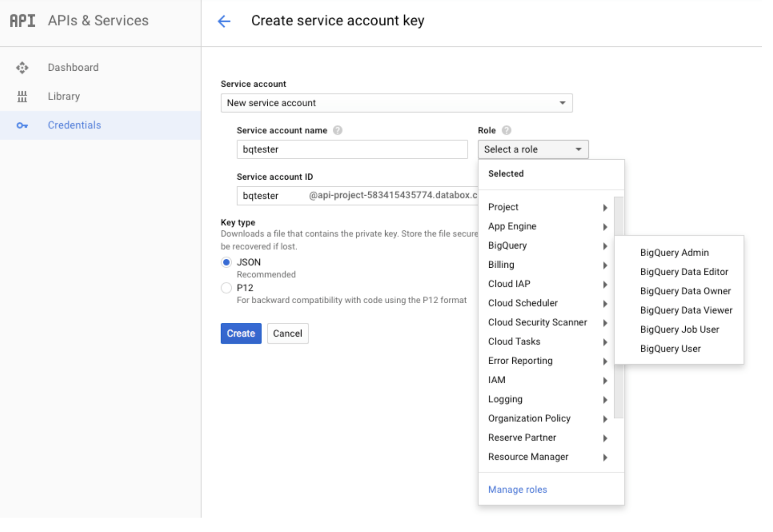
Task: Click the back arrow icon
Action: pos(224,21)
